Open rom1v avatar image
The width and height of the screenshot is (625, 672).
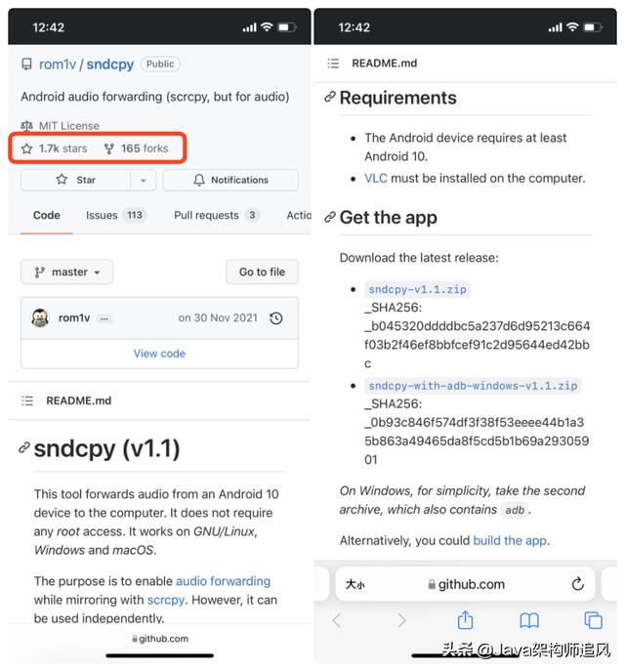(x=40, y=318)
